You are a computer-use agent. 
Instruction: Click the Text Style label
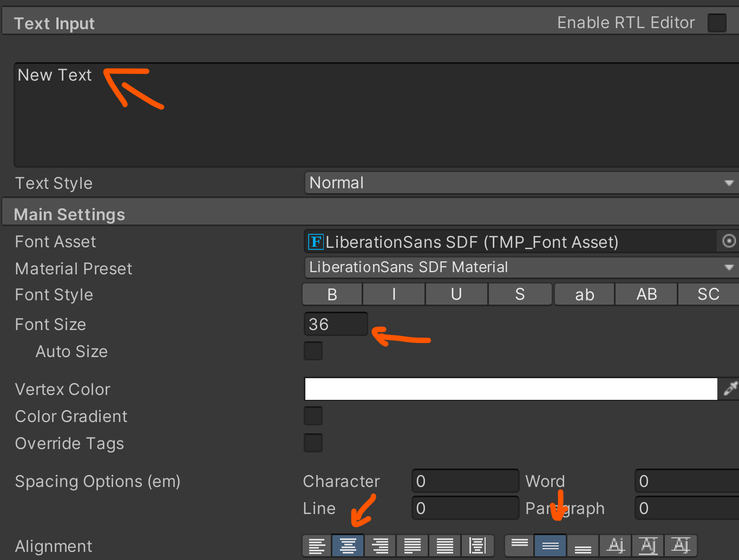click(54, 183)
